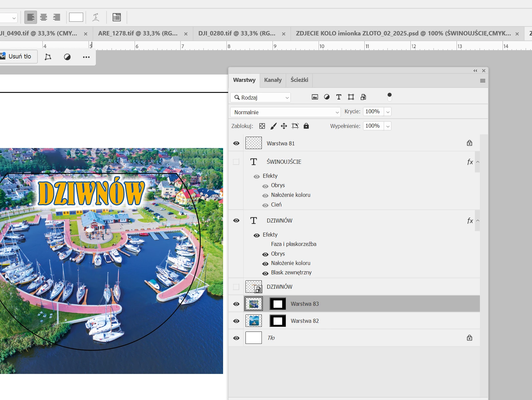
Task: Toggle the Character and Paragraph panels
Action: click(117, 17)
